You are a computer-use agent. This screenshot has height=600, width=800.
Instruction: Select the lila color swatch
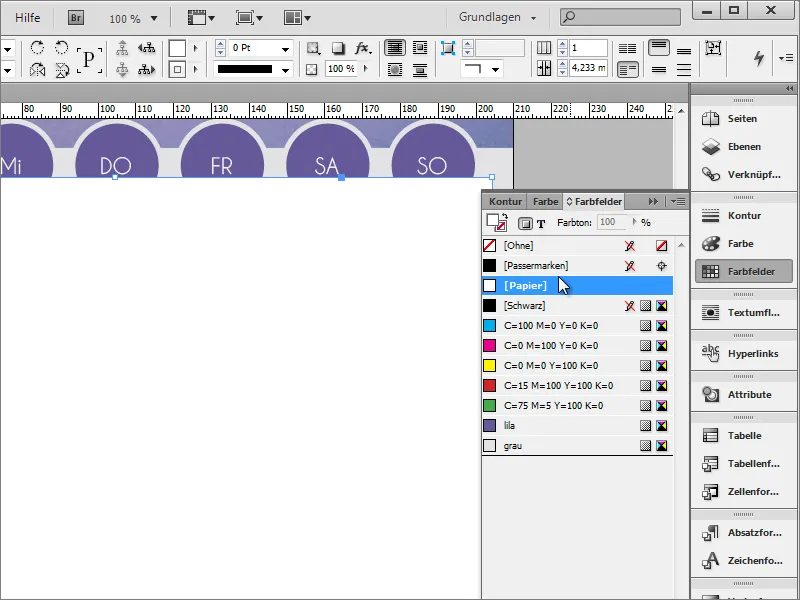pyautogui.click(x=577, y=426)
